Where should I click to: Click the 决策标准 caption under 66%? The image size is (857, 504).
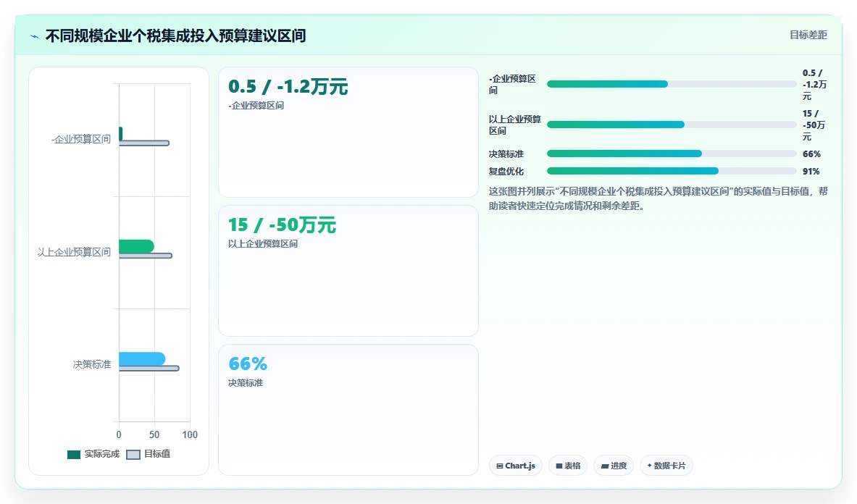coord(246,383)
